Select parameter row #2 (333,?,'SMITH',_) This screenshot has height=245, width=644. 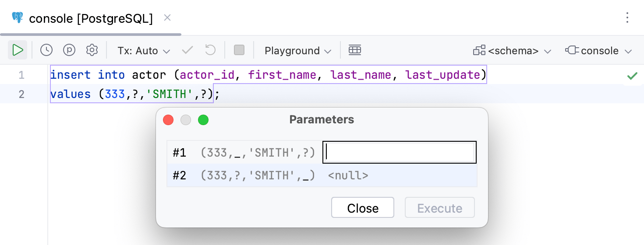322,175
